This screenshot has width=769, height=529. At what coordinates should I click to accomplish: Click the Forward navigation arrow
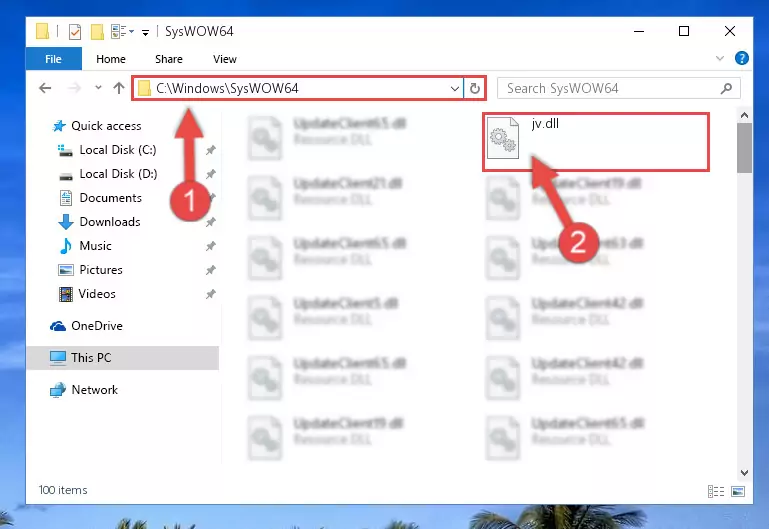tap(74, 88)
